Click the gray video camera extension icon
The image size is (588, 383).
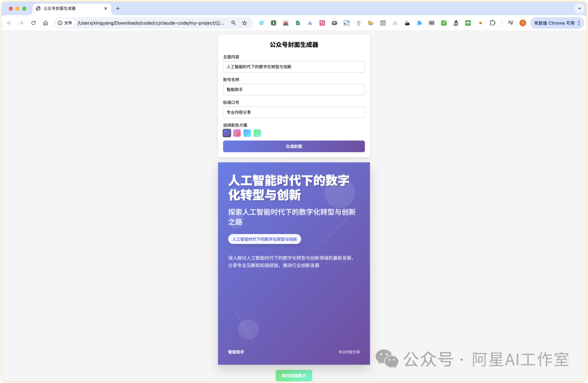pos(334,23)
